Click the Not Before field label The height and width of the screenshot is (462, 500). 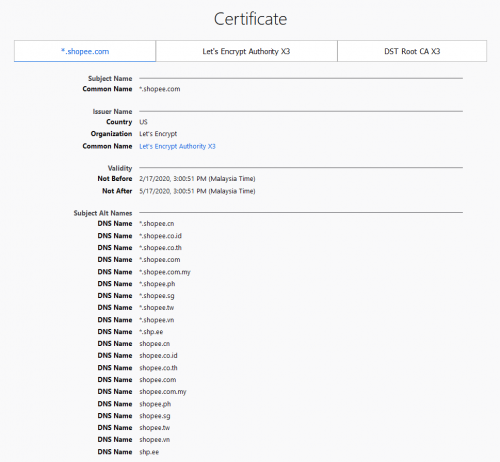(115, 179)
